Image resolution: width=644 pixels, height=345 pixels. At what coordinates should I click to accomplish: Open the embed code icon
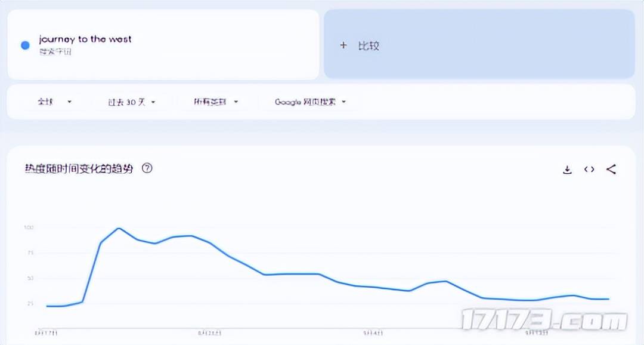point(589,170)
